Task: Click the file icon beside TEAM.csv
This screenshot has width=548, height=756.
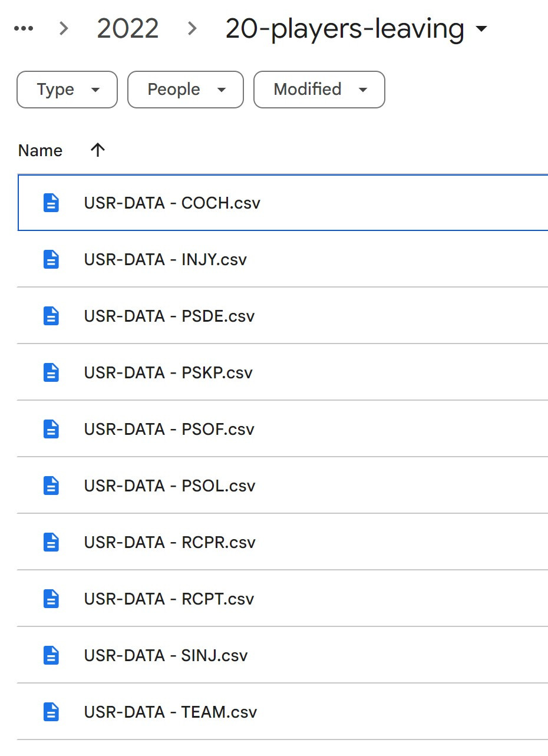Action: tap(51, 712)
